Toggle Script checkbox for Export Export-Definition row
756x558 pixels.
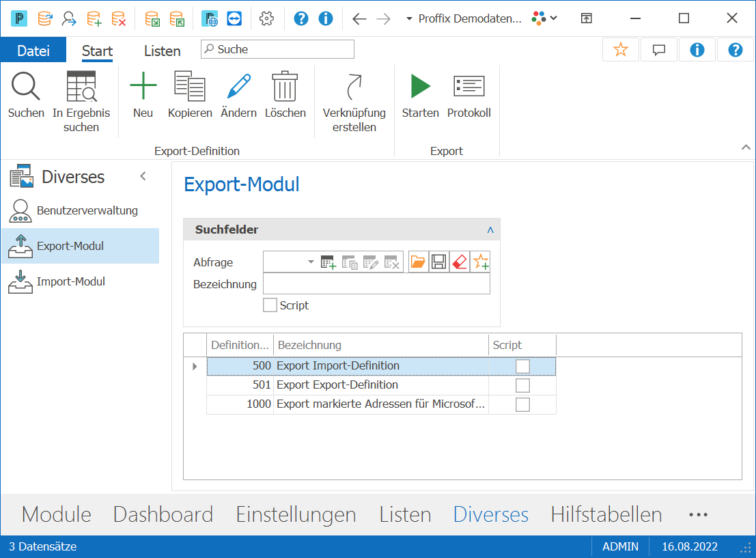[522, 385]
